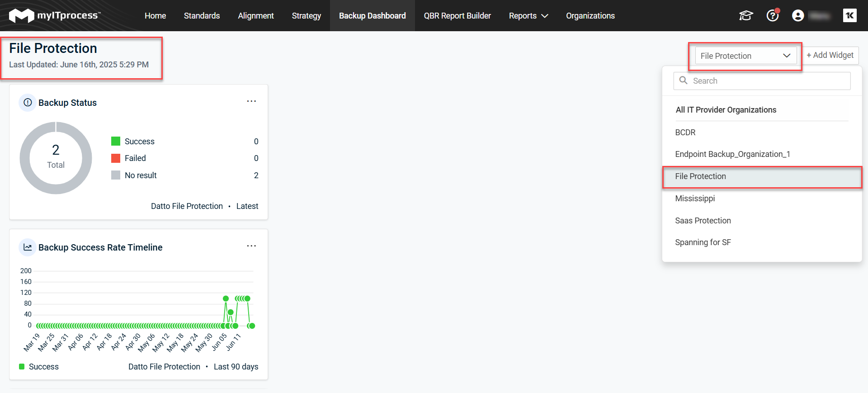Screen dimensions: 868x393
Task: Click the gray No result swatch
Action: click(x=116, y=175)
